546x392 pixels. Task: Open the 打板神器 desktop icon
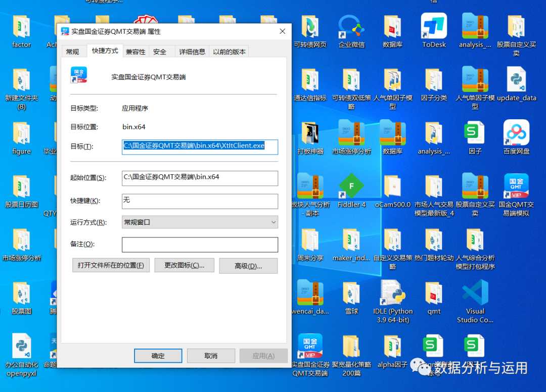pyautogui.click(x=310, y=138)
